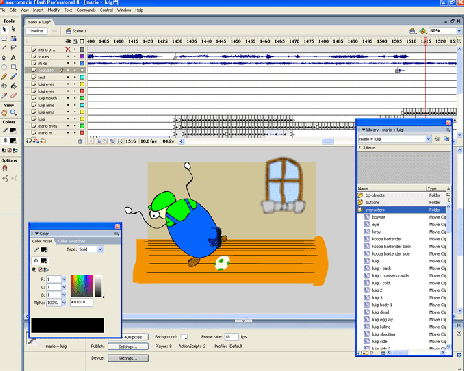Open the Color panel options menu
This screenshot has height=371, width=464.
click(117, 234)
